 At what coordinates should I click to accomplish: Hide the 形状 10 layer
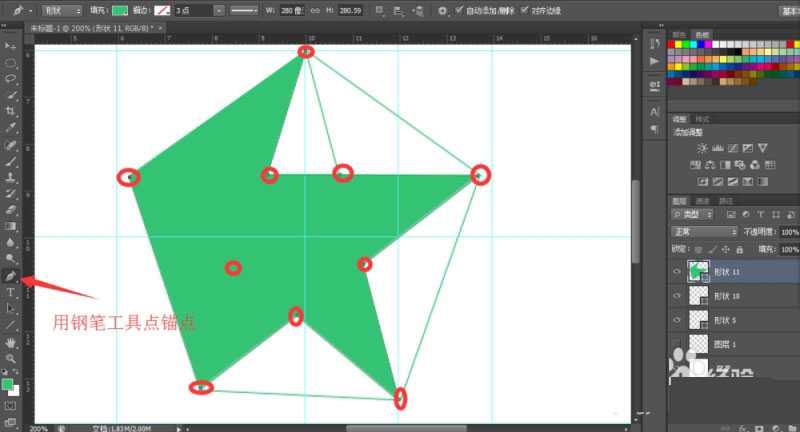pos(677,296)
